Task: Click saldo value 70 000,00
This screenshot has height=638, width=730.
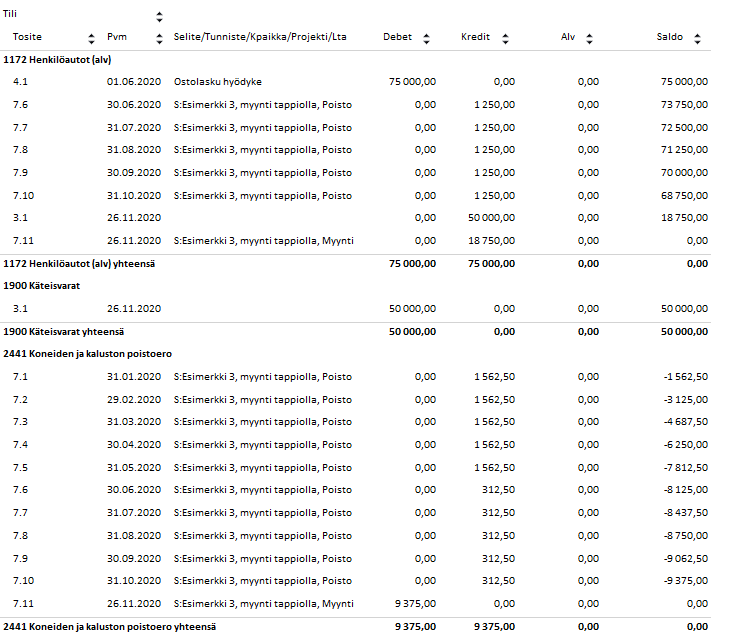Action: tap(684, 173)
